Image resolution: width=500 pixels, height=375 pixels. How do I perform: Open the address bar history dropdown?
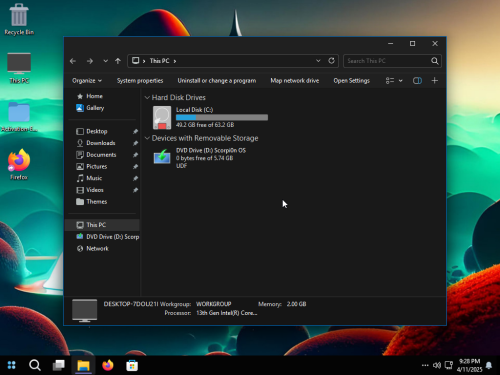tap(318, 61)
